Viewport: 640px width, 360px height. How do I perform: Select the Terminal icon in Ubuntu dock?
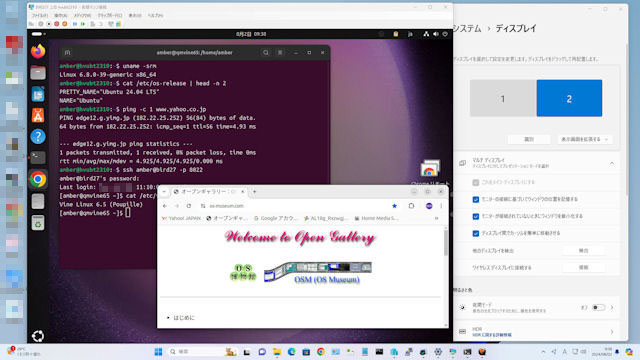click(x=38, y=158)
